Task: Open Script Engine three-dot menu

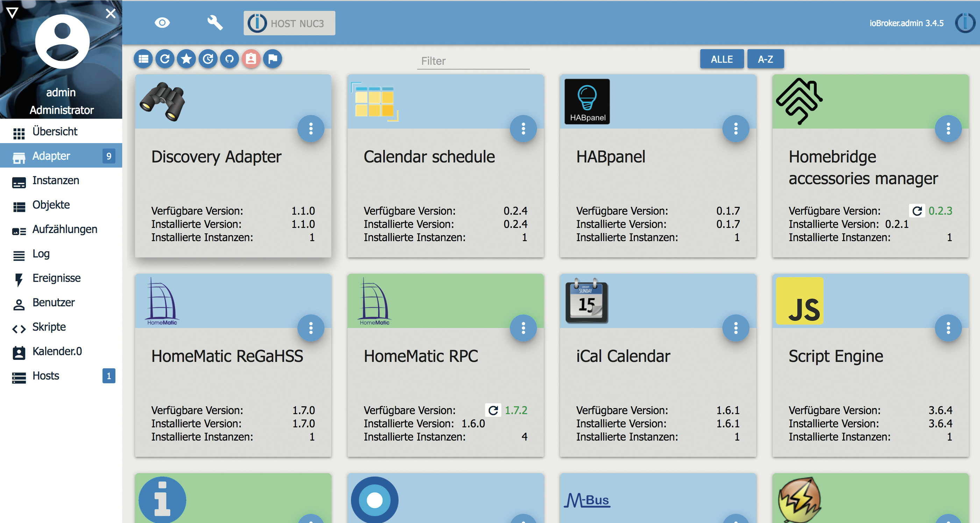Action: pyautogui.click(x=948, y=328)
